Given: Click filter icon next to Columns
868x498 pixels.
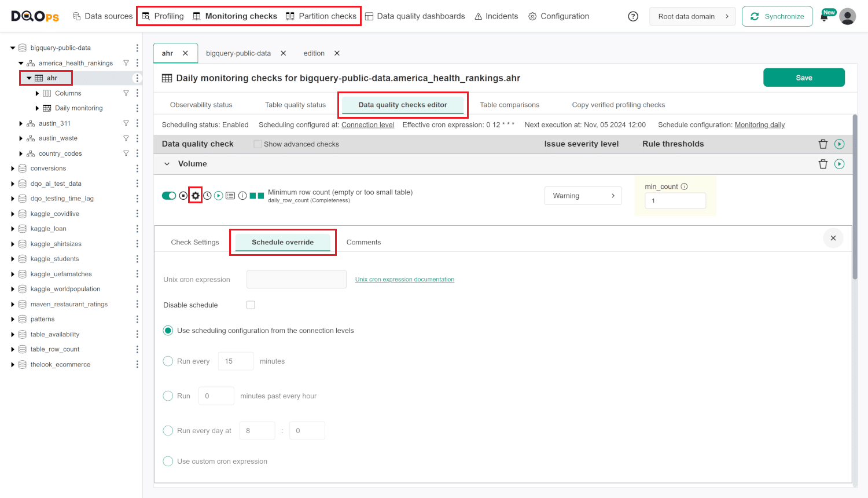Looking at the screenshot, I should (x=126, y=93).
